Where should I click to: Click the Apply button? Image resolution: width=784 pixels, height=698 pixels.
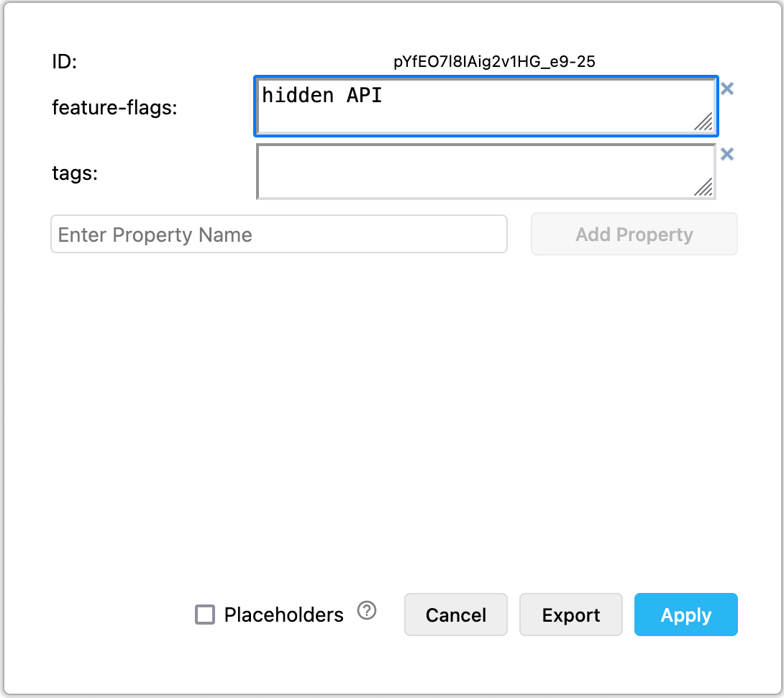point(685,615)
